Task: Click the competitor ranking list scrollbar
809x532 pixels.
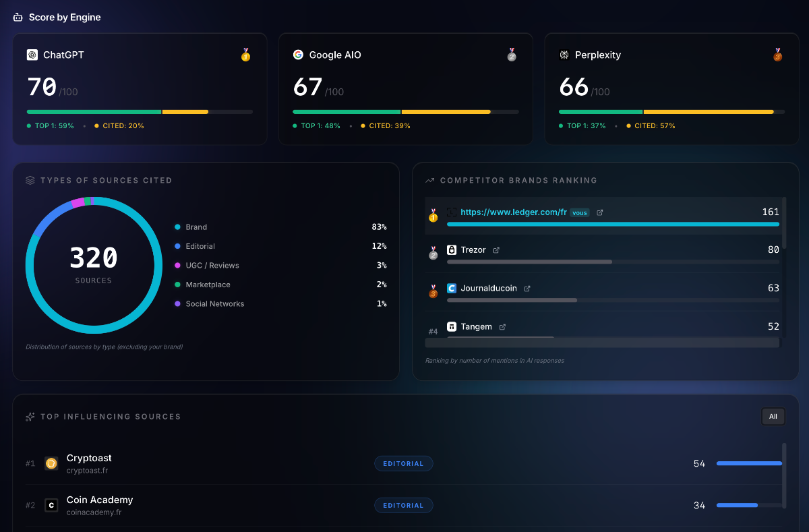Action: click(783, 223)
